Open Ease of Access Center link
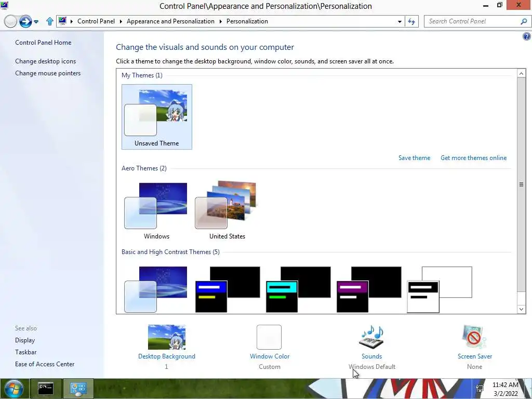 (x=45, y=364)
